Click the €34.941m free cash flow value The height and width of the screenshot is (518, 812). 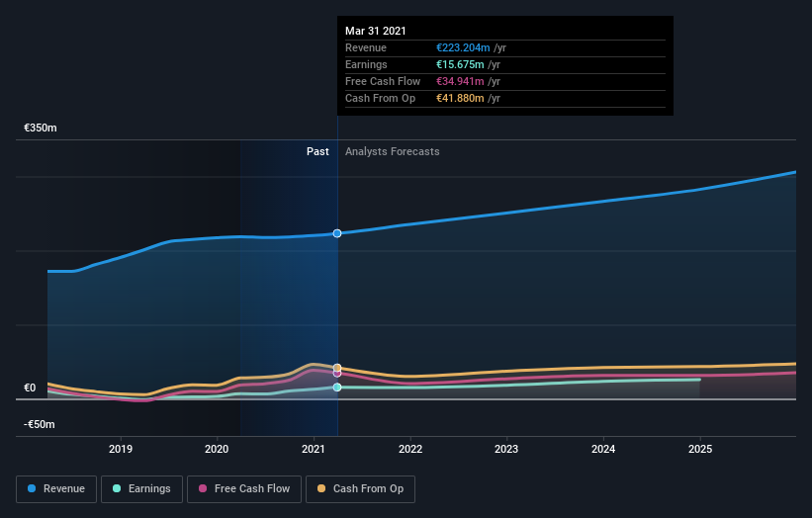coord(460,81)
